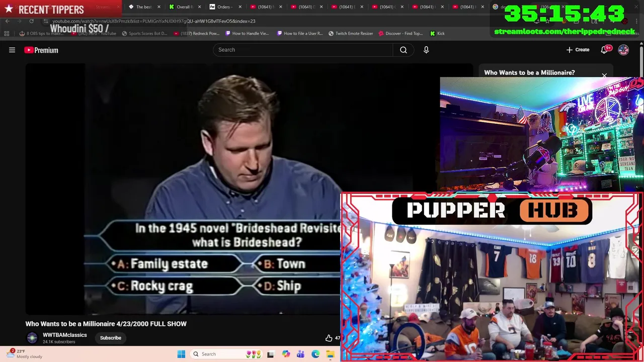The image size is (644, 362).
Task: Close the playlist panel with X
Action: (604, 76)
